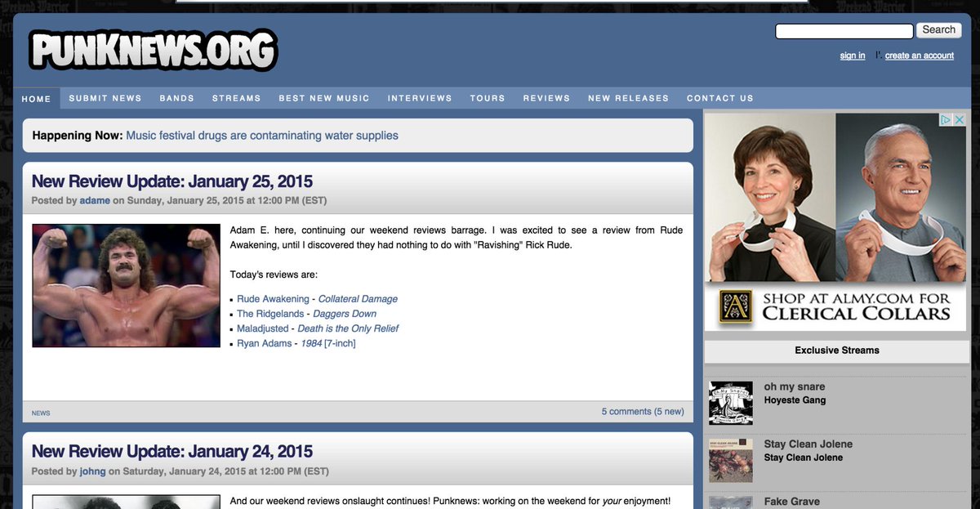Open the oh my snare stream title
Screen dimensions: 980x509
(x=795, y=386)
